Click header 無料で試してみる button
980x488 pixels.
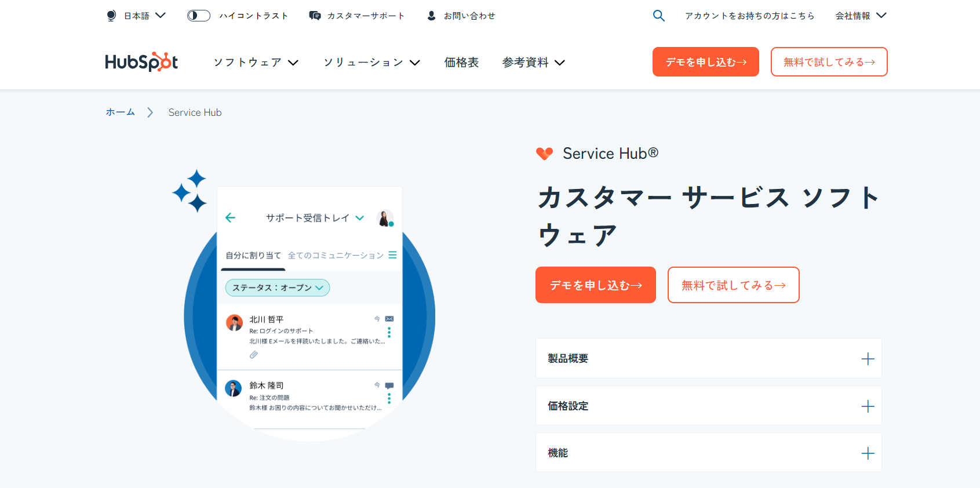(829, 61)
